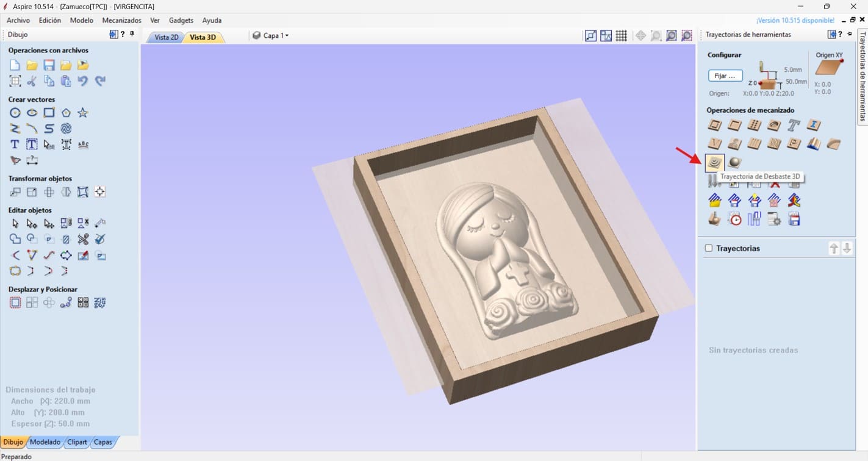This screenshot has width=868, height=461.
Task: Click the Drilling Toolpath icon
Action: 755,125
